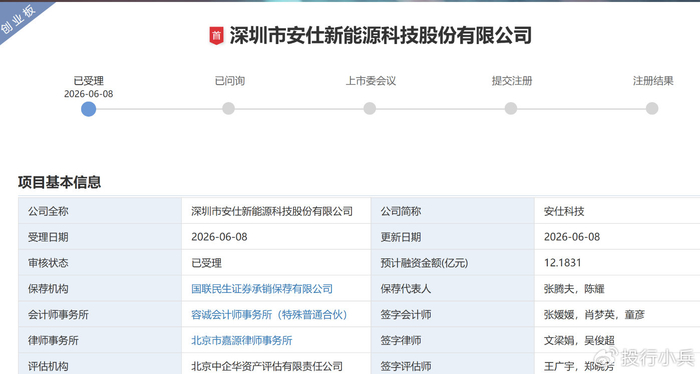Click the 张腾夫，陈耀 value cell
This screenshot has width=700, height=374.
pyautogui.click(x=617, y=289)
